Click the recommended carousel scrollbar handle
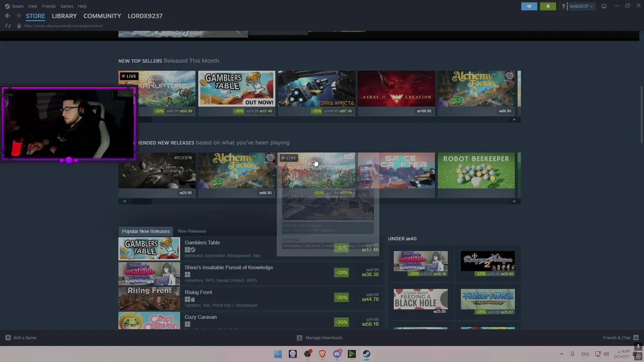644x362 pixels. pyautogui.click(x=142, y=201)
